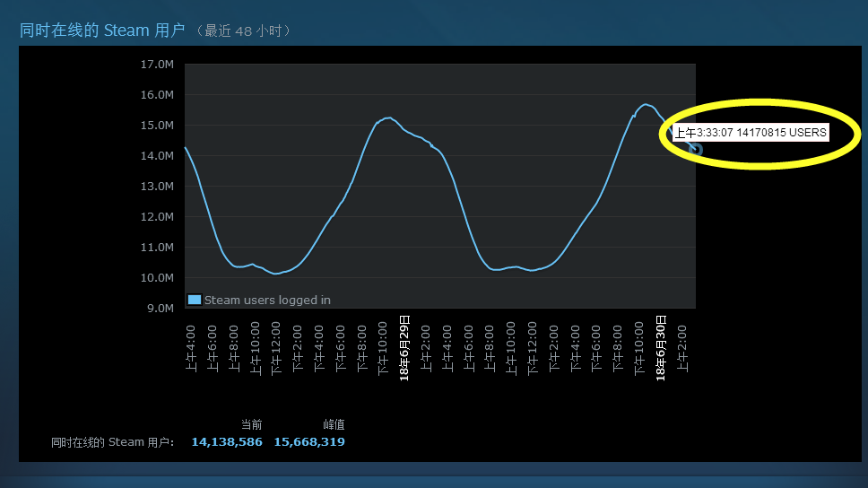Click the 17.0M y-axis label

[157, 65]
